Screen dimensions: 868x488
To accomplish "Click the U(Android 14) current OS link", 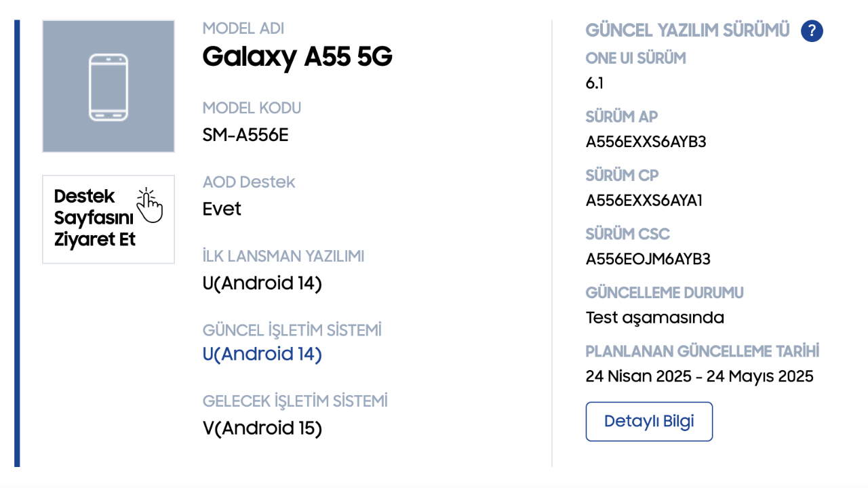I will [262, 354].
